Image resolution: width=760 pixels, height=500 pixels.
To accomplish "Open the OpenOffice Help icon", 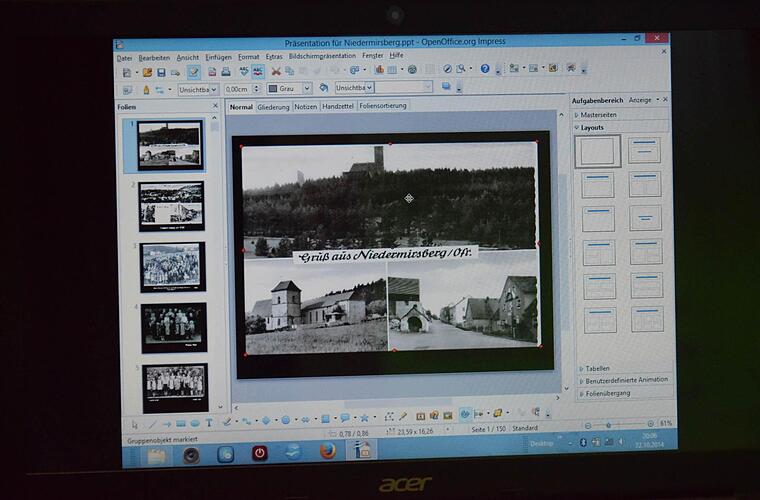I will [x=485, y=69].
